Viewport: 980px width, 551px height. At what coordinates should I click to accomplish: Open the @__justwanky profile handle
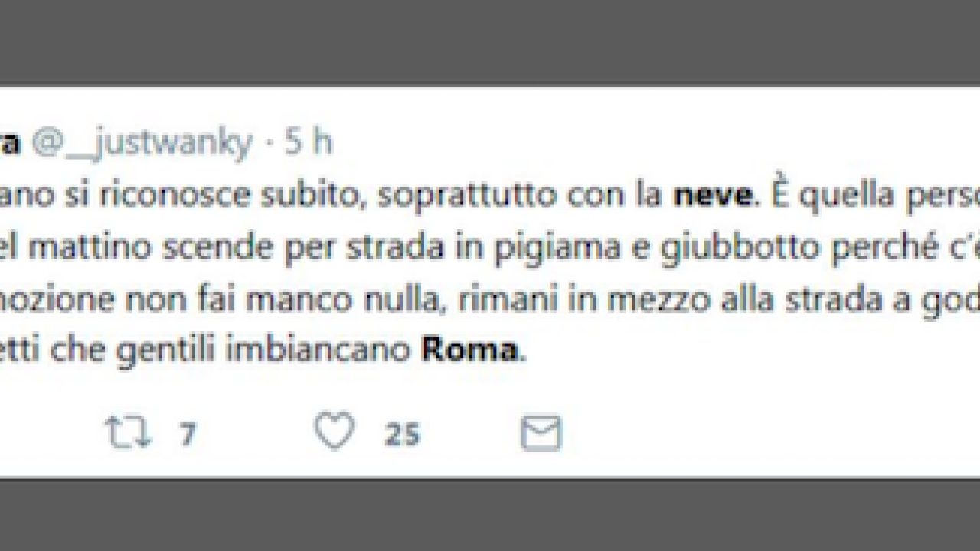click(x=143, y=143)
